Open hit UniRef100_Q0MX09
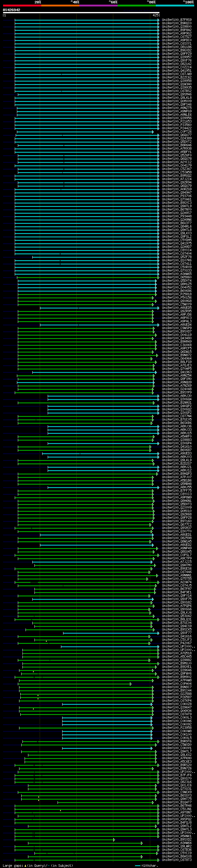Viewport: 197px width, 868px height. tap(177, 101)
